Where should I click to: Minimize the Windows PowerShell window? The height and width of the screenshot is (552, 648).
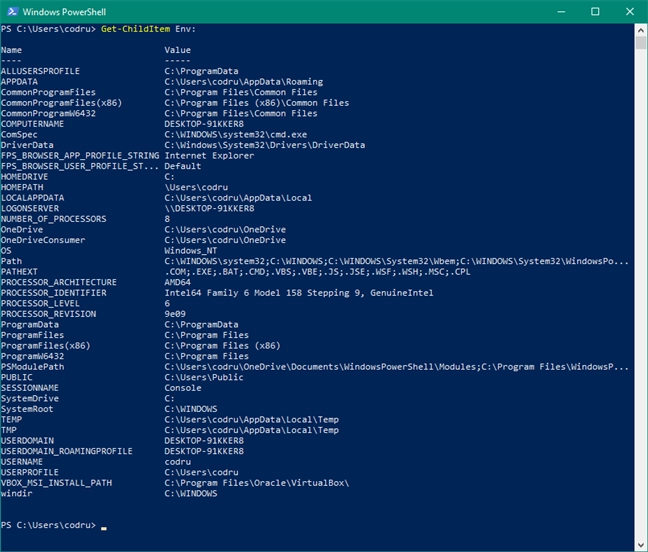coord(561,12)
